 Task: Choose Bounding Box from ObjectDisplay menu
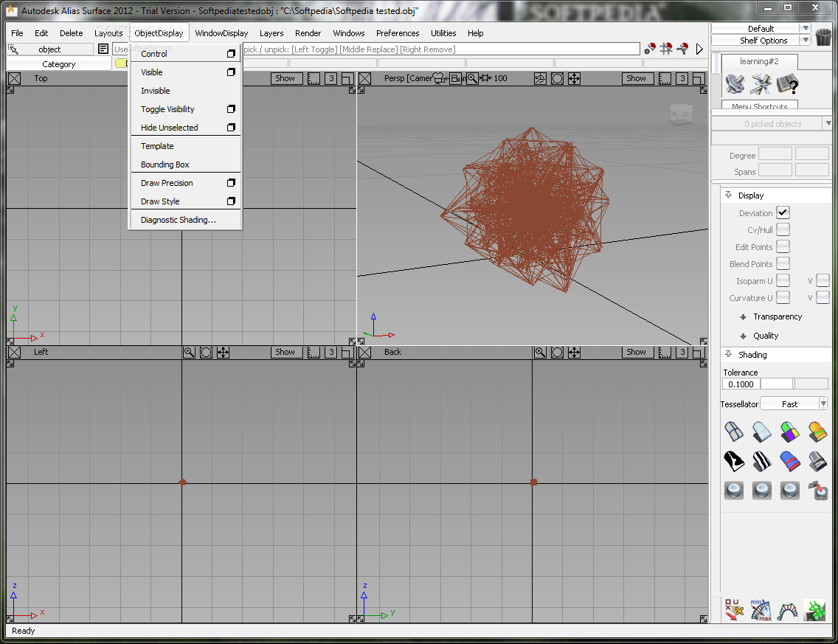tap(165, 165)
